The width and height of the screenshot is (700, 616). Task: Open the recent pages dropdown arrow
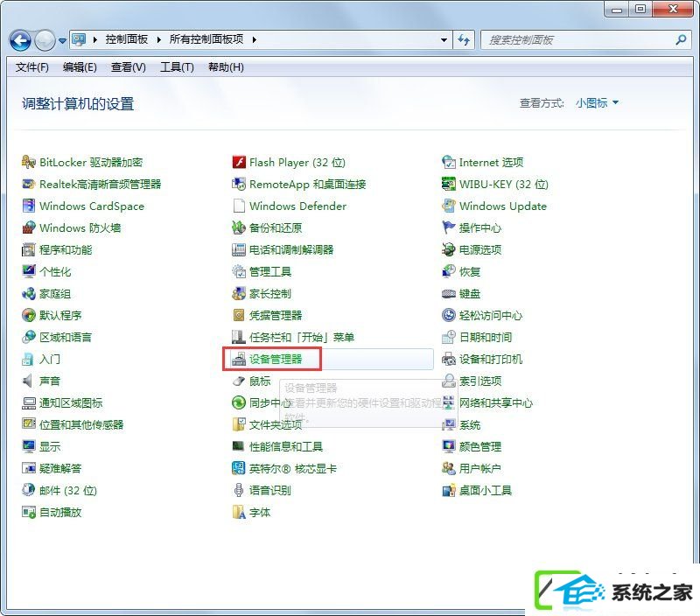[62, 40]
